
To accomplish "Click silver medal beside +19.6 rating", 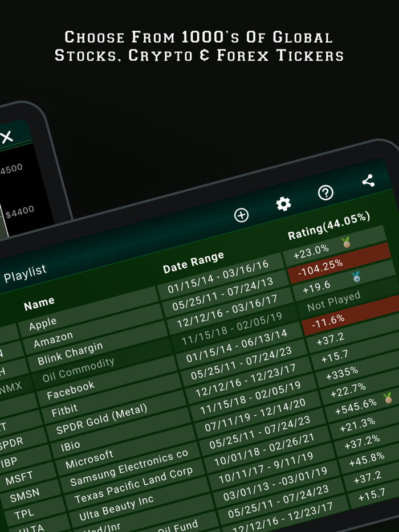I will (x=356, y=276).
